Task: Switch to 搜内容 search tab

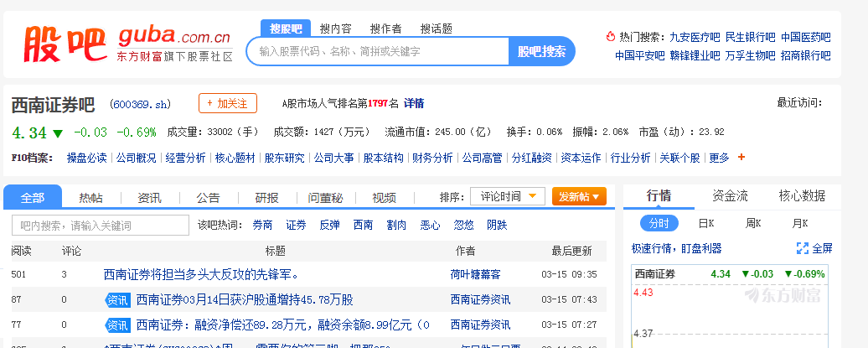Action: [x=335, y=29]
